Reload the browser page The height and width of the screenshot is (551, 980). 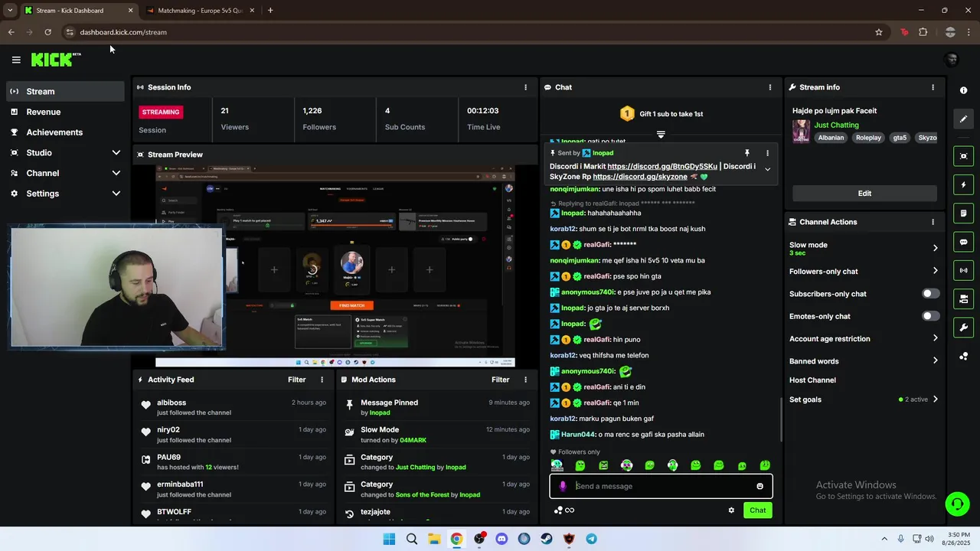(x=47, y=32)
